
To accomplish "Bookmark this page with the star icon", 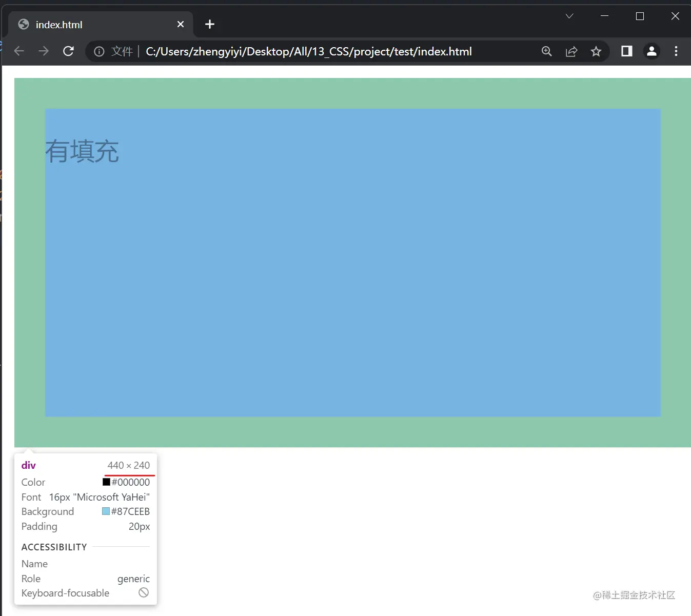I will pyautogui.click(x=596, y=51).
